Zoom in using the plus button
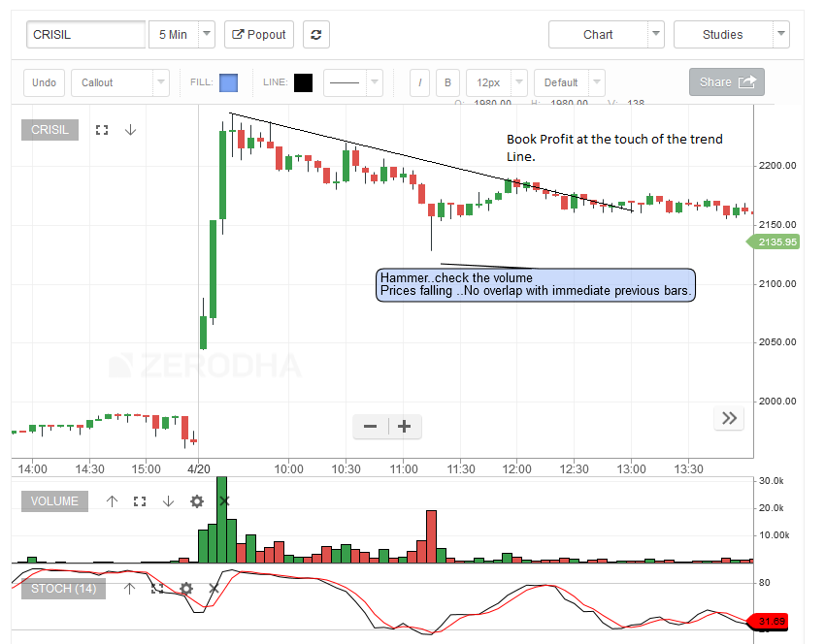This screenshot has width=825, height=644. tap(404, 427)
